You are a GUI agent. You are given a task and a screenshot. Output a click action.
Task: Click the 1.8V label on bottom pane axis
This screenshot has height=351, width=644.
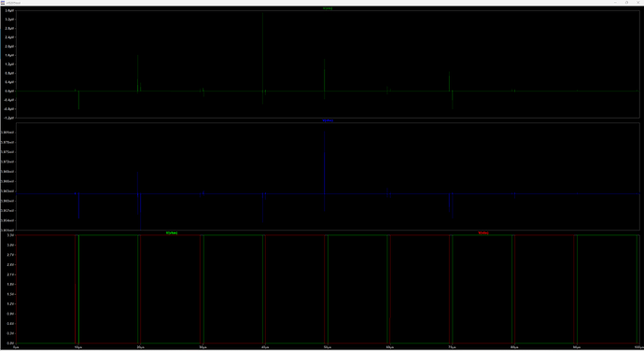click(10, 285)
